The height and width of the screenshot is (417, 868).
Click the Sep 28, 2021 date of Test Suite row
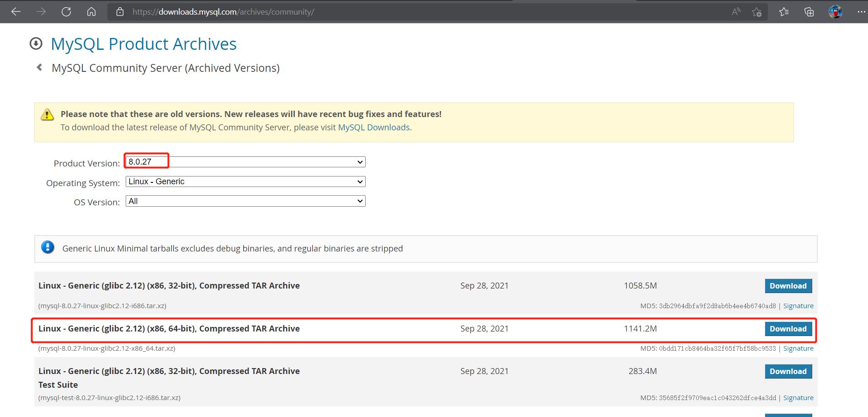pos(484,371)
